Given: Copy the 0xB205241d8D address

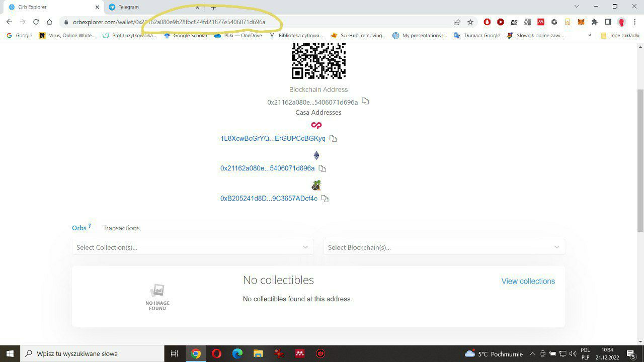Looking at the screenshot, I should (x=325, y=199).
